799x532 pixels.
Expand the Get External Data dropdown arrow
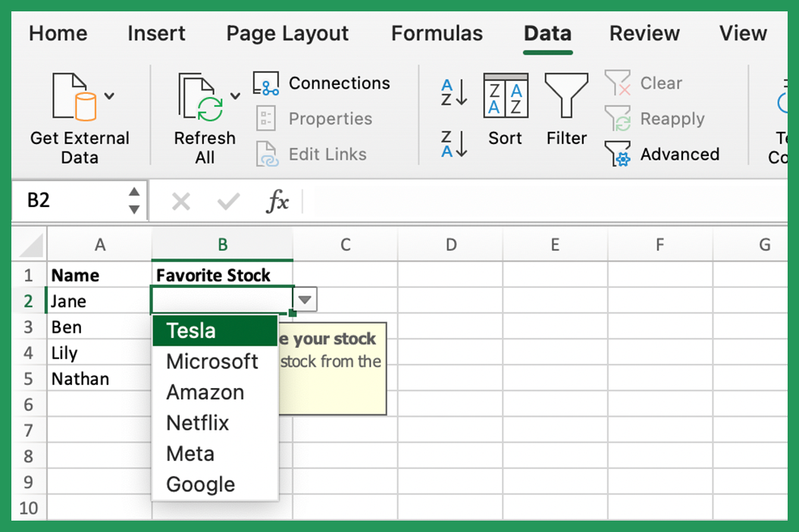tap(110, 95)
